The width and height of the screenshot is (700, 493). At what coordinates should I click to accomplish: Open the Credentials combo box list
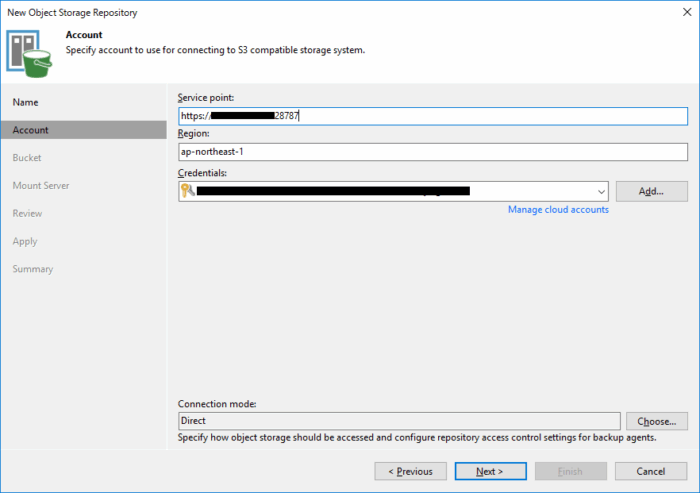400,191
